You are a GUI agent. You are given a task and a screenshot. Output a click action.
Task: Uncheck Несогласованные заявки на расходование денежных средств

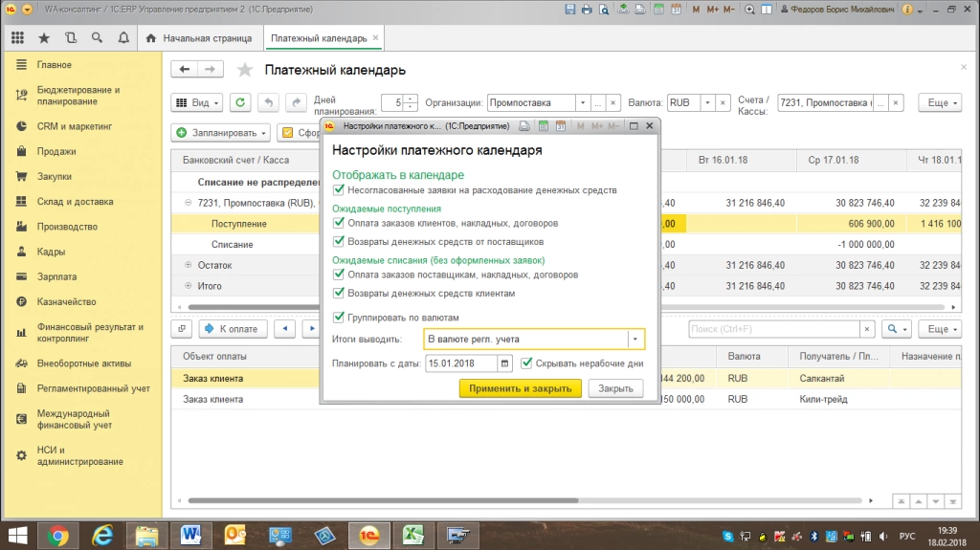click(x=339, y=189)
